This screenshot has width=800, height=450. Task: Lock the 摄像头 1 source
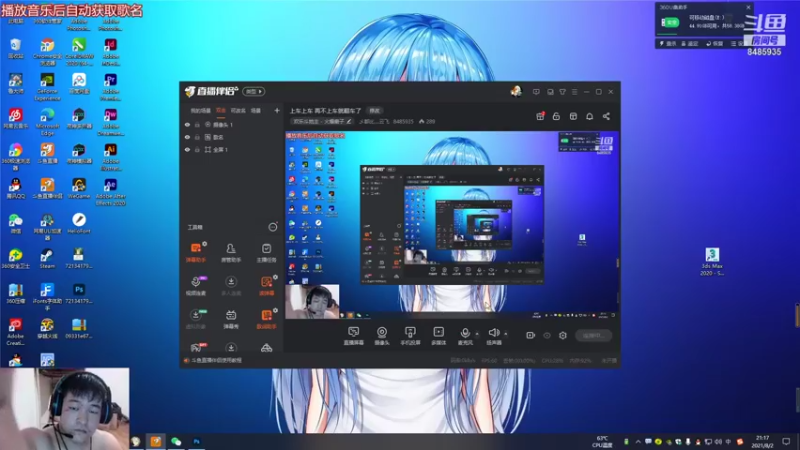pos(197,124)
